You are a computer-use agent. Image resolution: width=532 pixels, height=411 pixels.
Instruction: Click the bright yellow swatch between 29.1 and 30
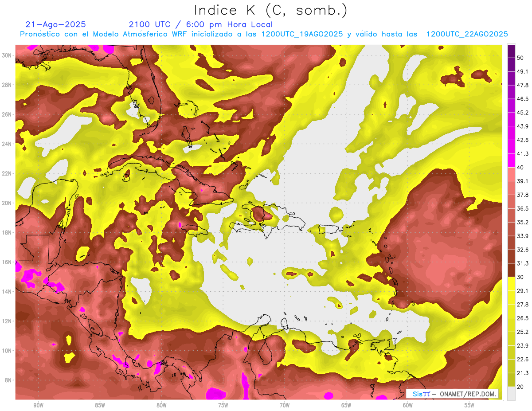coord(511,284)
